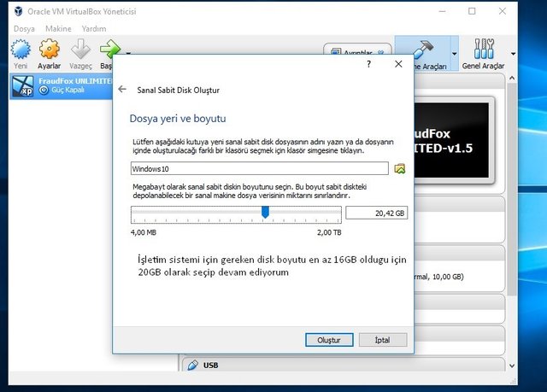Click the FraudFox preview thumbnail
Image resolution: width=547 pixels, height=392 pixels.
tap(451, 140)
